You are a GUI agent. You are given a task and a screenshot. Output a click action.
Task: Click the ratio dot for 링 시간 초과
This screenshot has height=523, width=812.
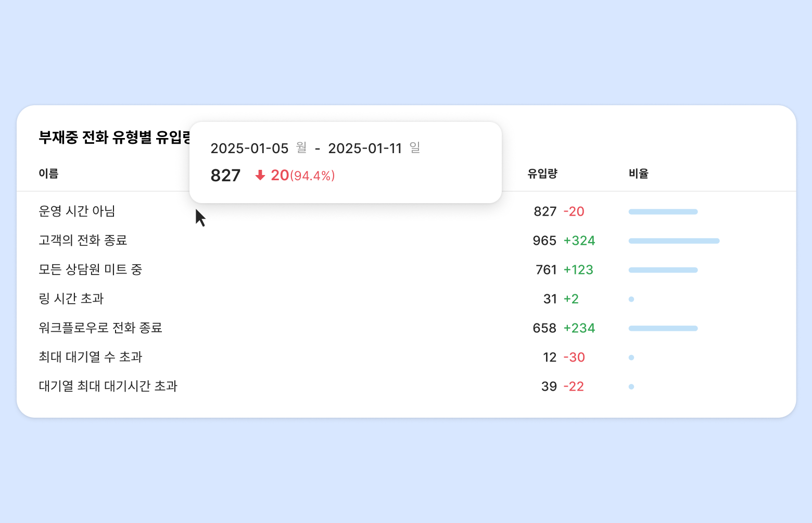tap(631, 299)
